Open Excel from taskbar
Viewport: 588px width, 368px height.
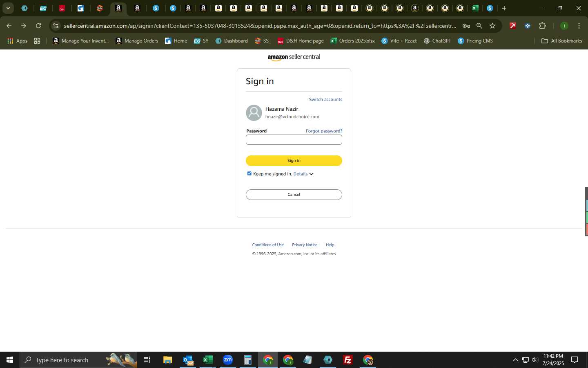208,360
